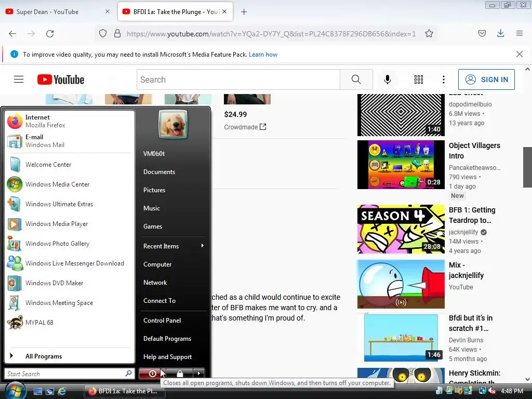This screenshot has width=532, height=399.
Task: Click the taskbar clock 4:48 PM
Action: point(512,391)
